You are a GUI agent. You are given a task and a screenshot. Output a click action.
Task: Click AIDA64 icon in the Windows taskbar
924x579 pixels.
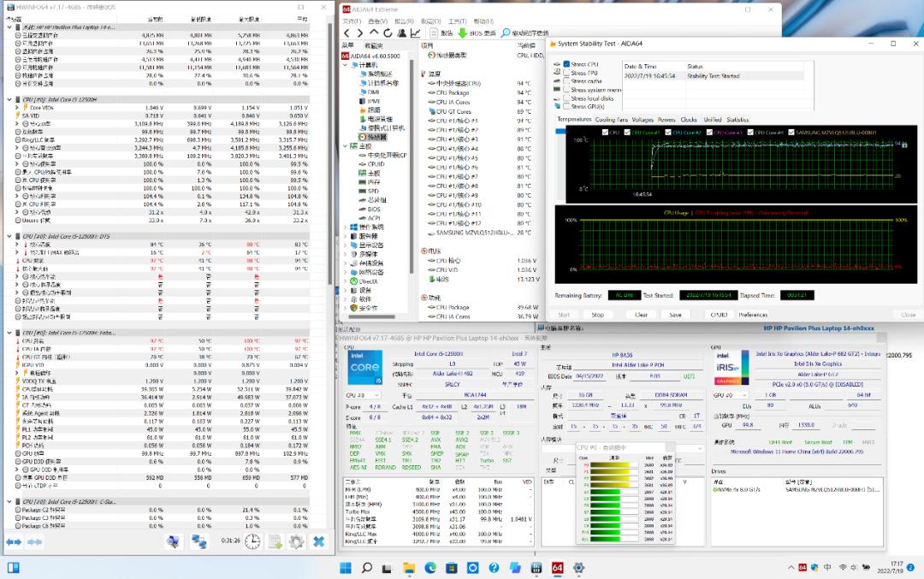click(x=557, y=568)
